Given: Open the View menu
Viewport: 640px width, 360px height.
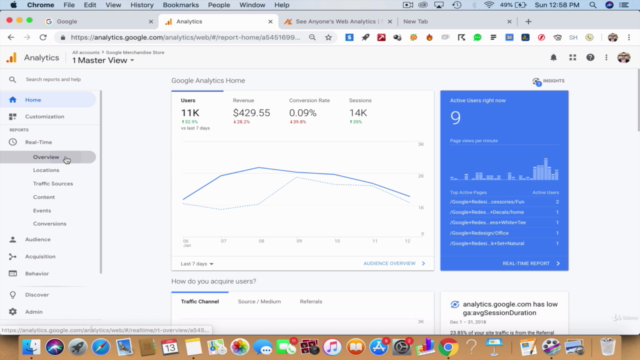Looking at the screenshot, I should point(113,5).
